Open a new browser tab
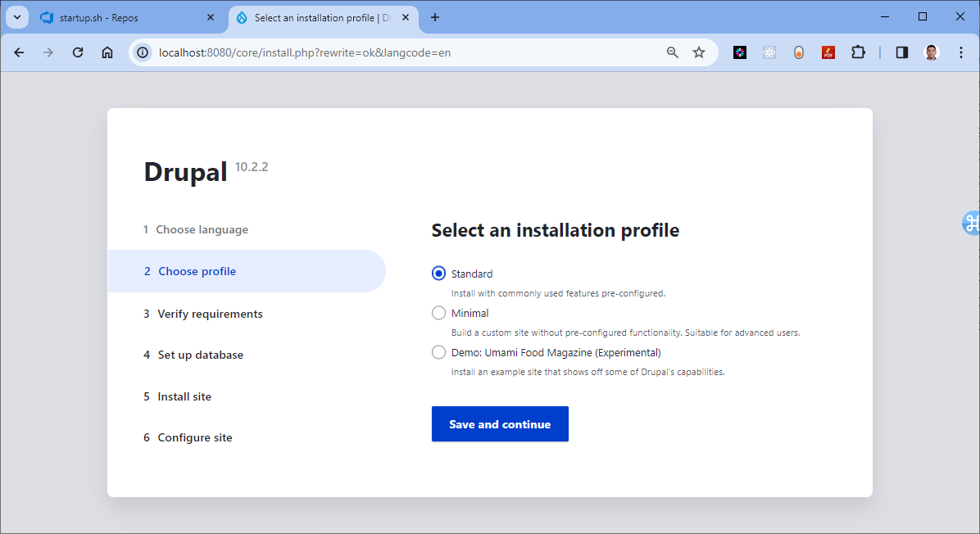Image resolution: width=980 pixels, height=534 pixels. (435, 17)
